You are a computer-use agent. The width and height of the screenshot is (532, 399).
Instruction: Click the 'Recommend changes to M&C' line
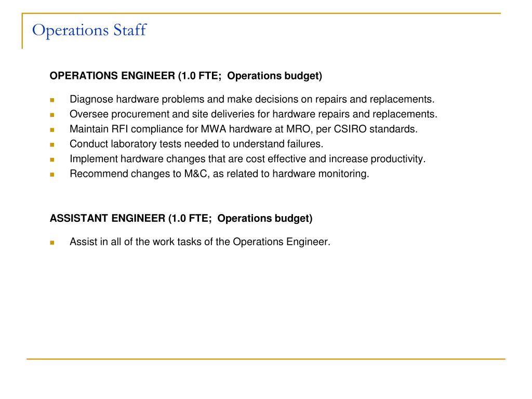[219, 174]
